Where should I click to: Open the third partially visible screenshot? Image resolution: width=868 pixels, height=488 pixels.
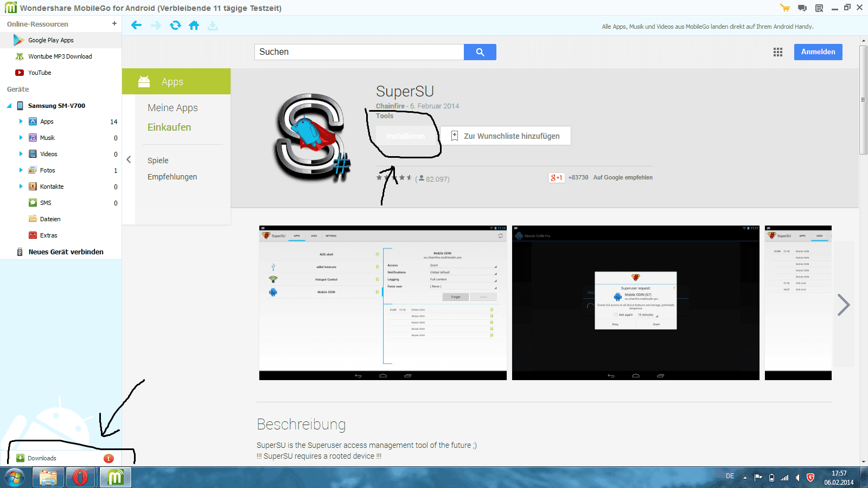pyautogui.click(x=798, y=303)
